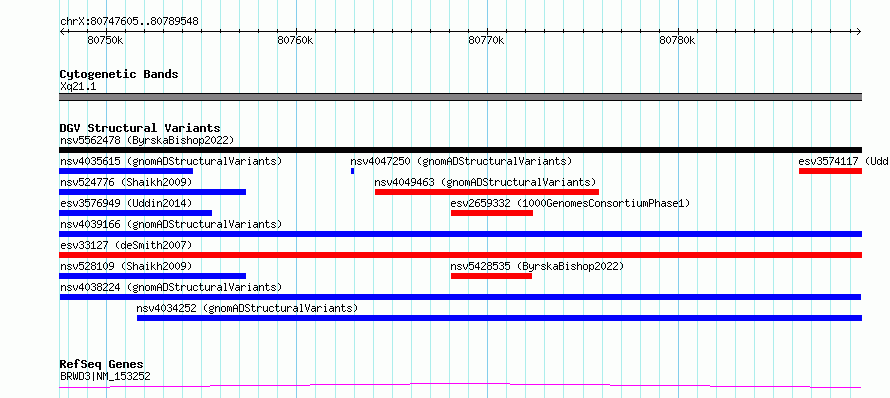The width and height of the screenshot is (890, 398).
Task: Open nsv524776 (Shaikh2009) label
Action: tap(126, 182)
